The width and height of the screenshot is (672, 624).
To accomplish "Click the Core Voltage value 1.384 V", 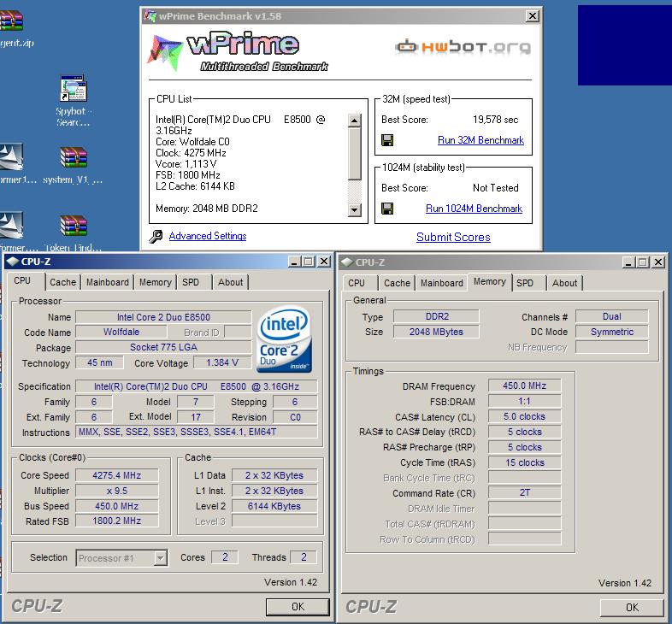I will 222,362.
